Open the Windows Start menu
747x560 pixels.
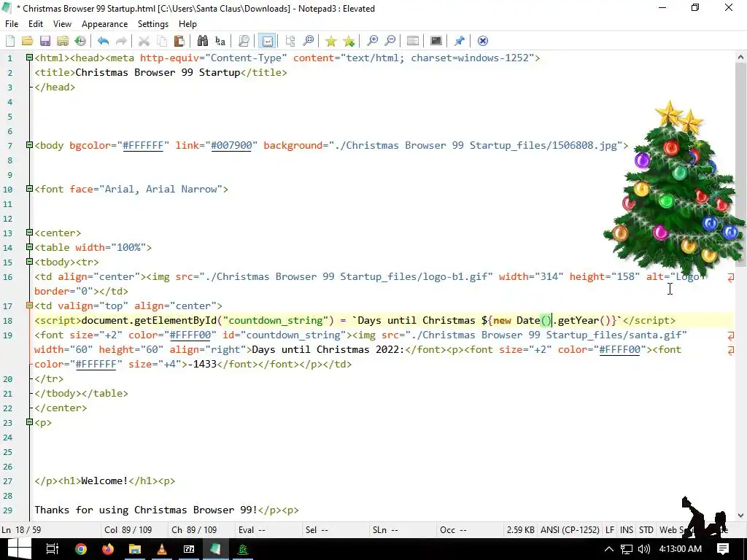click(19, 549)
